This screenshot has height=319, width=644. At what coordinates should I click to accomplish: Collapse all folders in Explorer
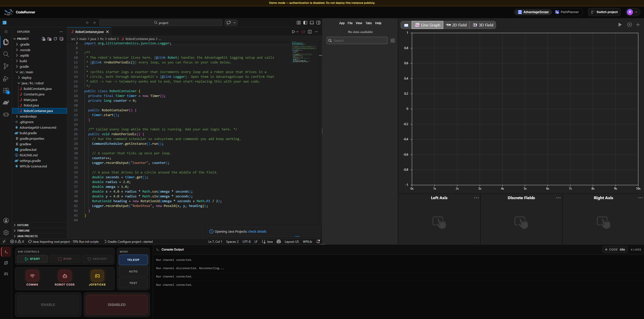pos(61,39)
